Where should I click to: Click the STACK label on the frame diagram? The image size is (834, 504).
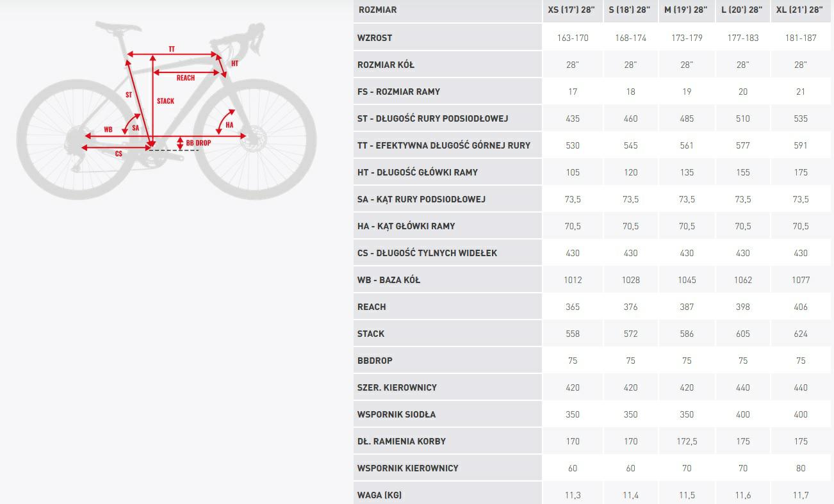click(x=165, y=101)
